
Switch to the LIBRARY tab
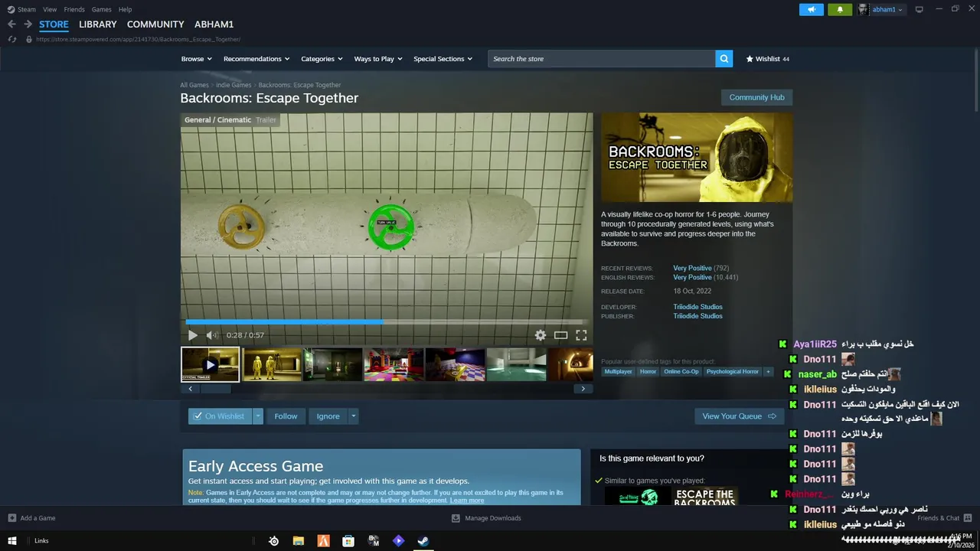[x=98, y=24]
